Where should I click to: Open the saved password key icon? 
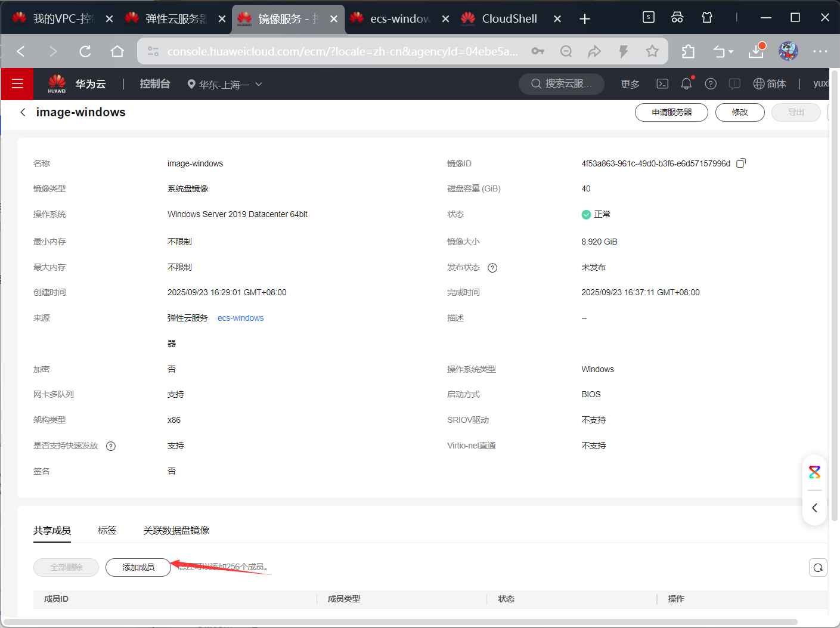point(538,51)
